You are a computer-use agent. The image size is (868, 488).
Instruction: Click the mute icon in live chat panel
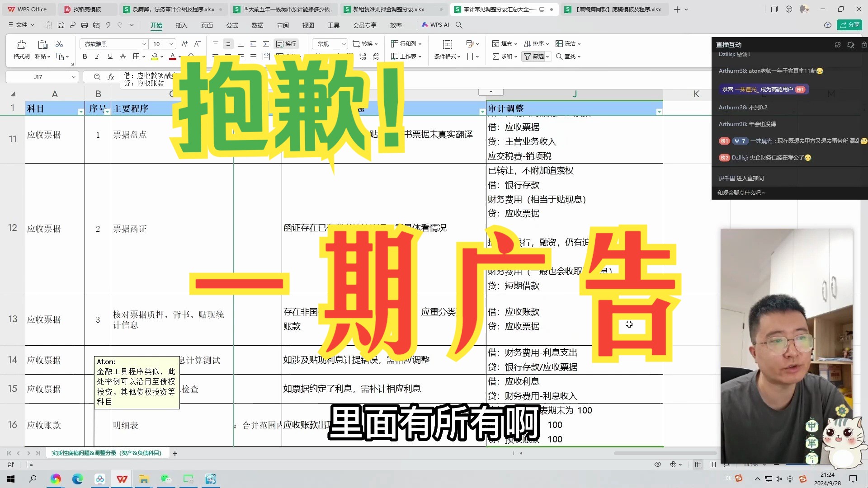pyautogui.click(x=851, y=45)
